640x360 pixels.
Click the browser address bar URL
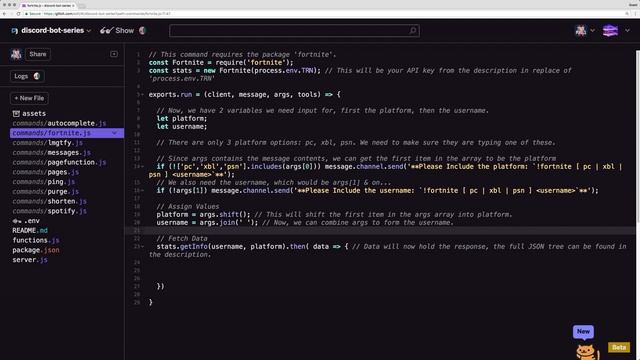[107, 13]
